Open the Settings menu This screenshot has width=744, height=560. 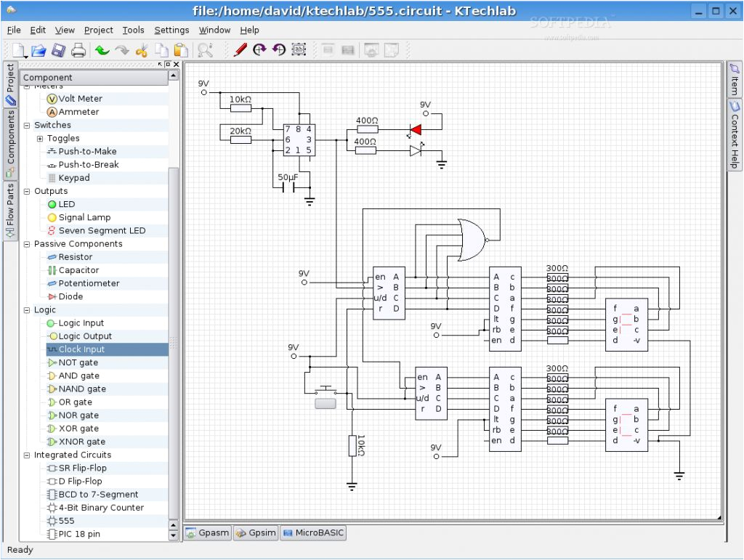click(171, 30)
